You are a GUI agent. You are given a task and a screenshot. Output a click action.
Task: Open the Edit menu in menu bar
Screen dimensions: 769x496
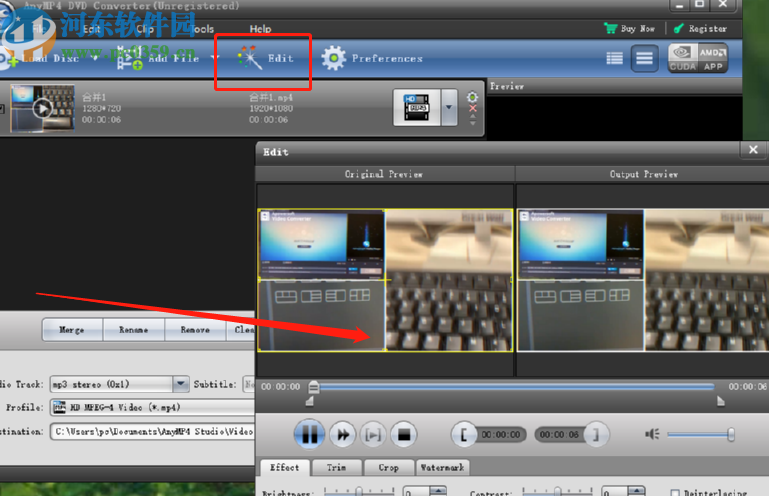pos(92,29)
